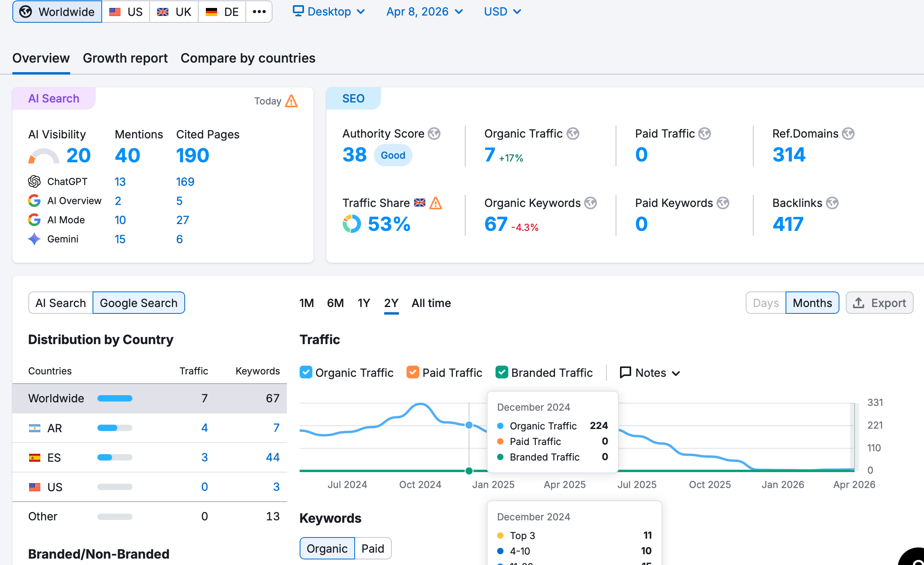
Task: Disable the Branded Traffic checkbox
Action: 501,372
